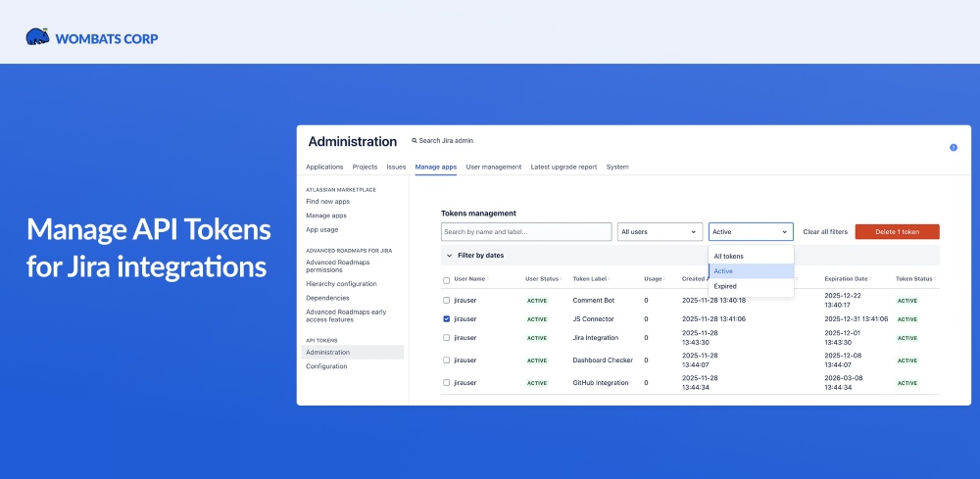Open the Active token status dropdown
Viewport: 980px width, 479px height.
[x=751, y=232]
